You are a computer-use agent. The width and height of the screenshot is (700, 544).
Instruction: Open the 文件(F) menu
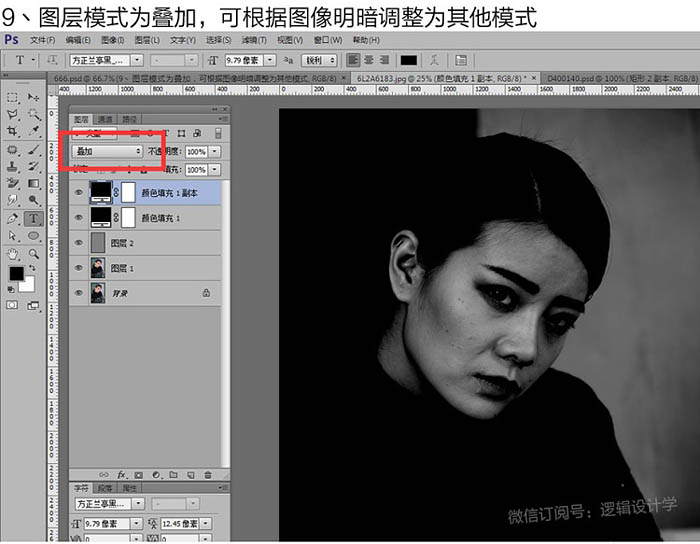coord(42,40)
